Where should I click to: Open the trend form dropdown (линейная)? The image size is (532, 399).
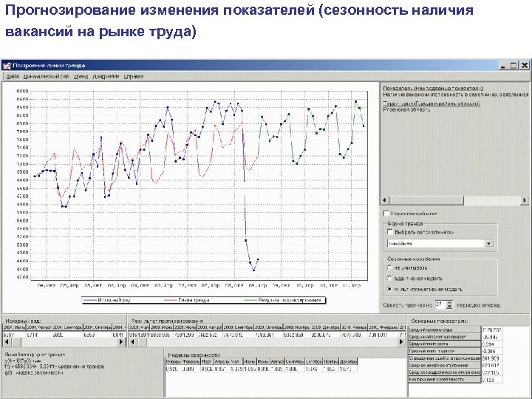click(488, 243)
